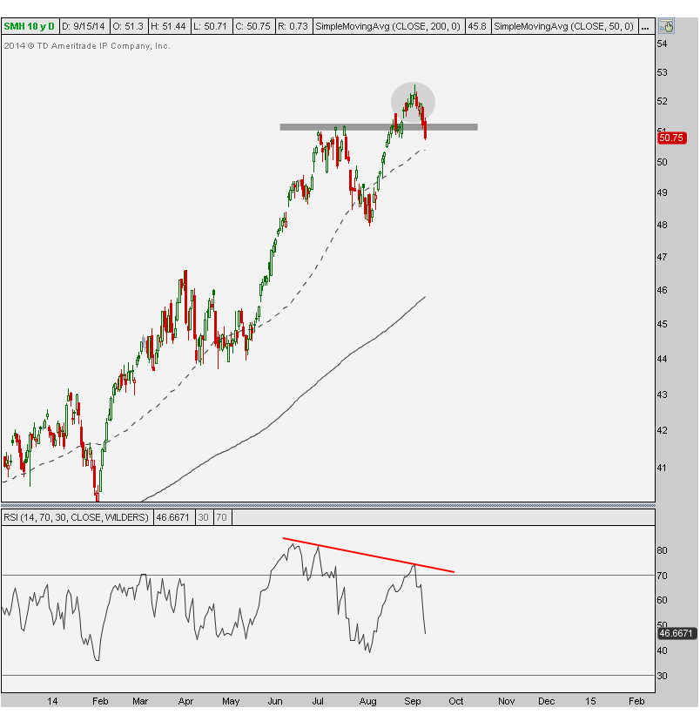Image resolution: width=700 pixels, height=728 pixels.
Task: Click the 80 level on the RSI axis
Action: [662, 550]
